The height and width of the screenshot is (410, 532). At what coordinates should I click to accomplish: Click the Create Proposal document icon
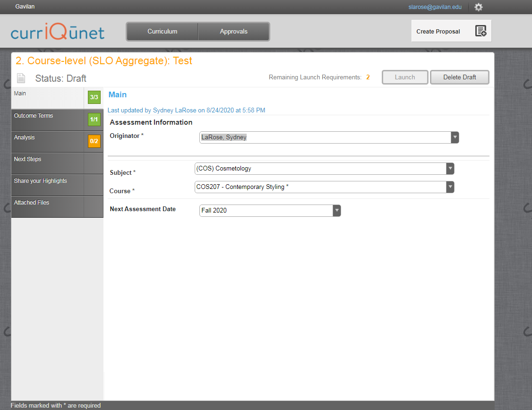(x=481, y=31)
